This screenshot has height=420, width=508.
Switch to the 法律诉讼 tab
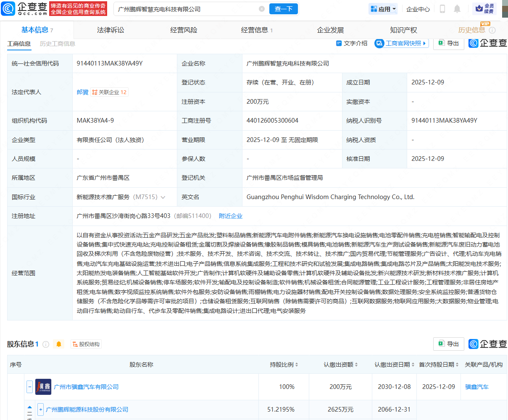click(111, 30)
